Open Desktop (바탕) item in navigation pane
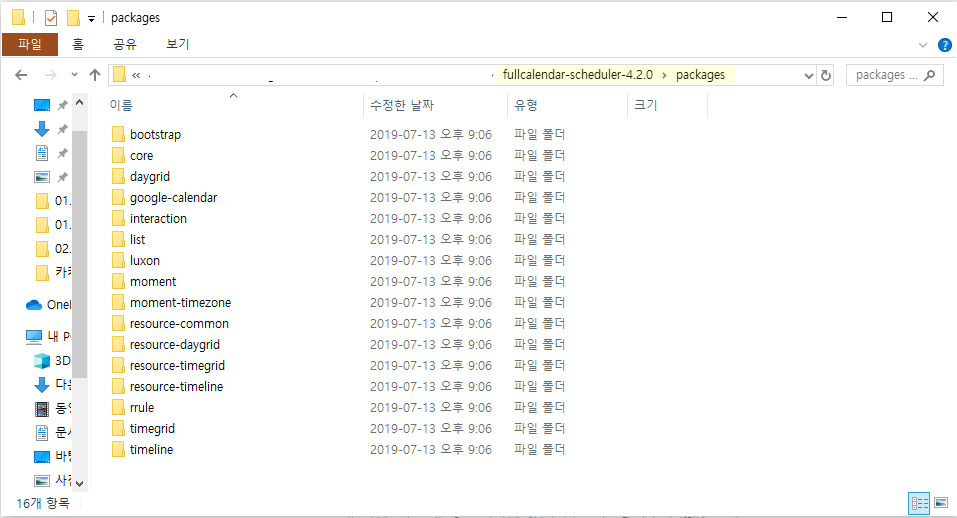Image resolution: width=957 pixels, height=518 pixels. coord(52,456)
